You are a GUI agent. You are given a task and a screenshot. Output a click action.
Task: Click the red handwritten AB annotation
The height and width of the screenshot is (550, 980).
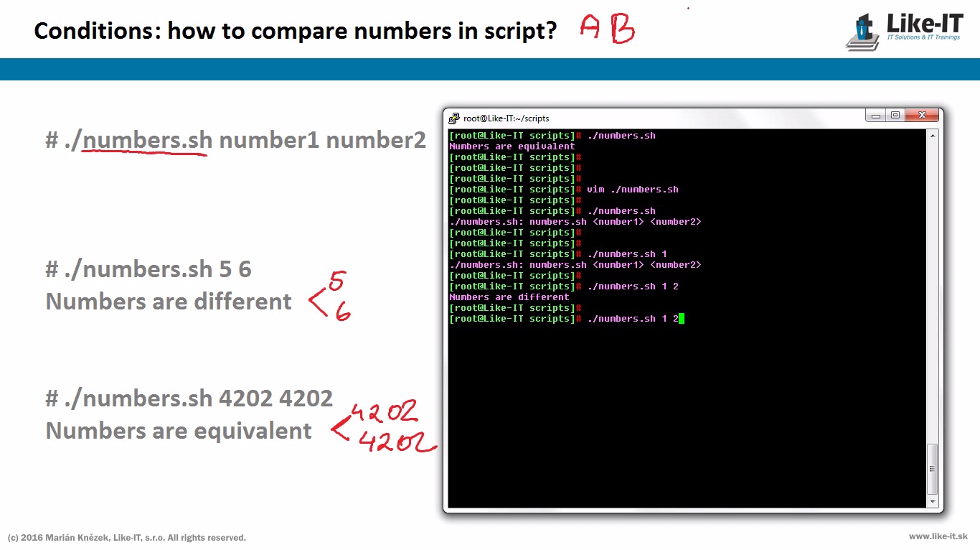click(607, 29)
